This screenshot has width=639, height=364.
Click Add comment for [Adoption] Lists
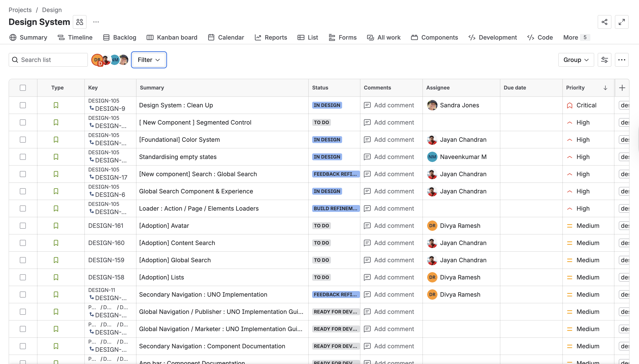pyautogui.click(x=394, y=277)
